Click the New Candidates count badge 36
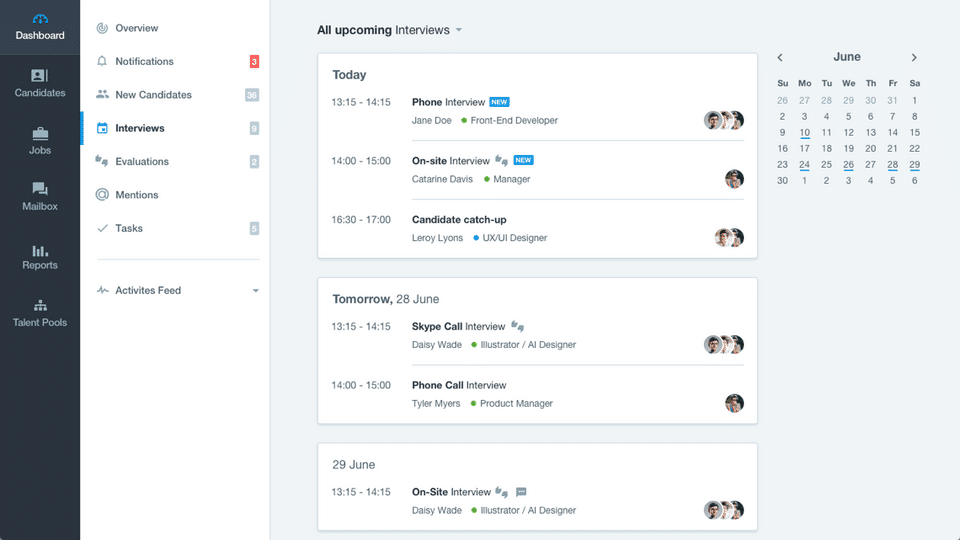The width and height of the screenshot is (960, 540). point(252,95)
